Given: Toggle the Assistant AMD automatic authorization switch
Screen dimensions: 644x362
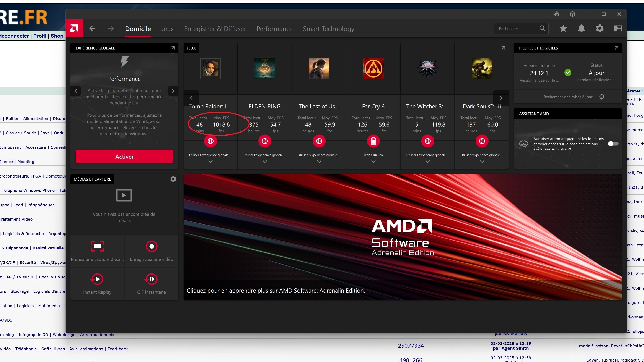Looking at the screenshot, I should [x=613, y=144].
